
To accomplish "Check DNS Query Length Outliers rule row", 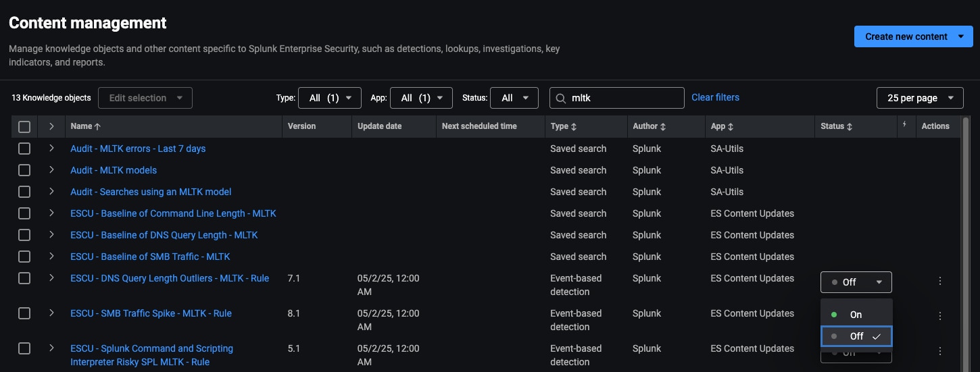I will (x=24, y=278).
